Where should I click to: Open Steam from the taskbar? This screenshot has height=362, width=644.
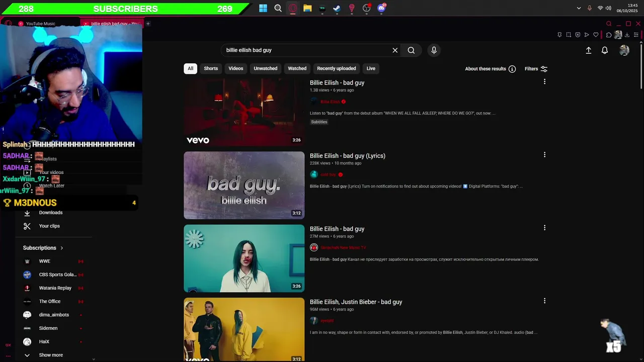coord(337,8)
